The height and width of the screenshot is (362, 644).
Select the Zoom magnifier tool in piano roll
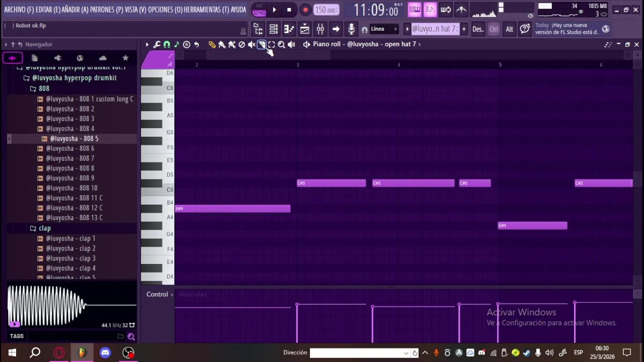(x=281, y=45)
